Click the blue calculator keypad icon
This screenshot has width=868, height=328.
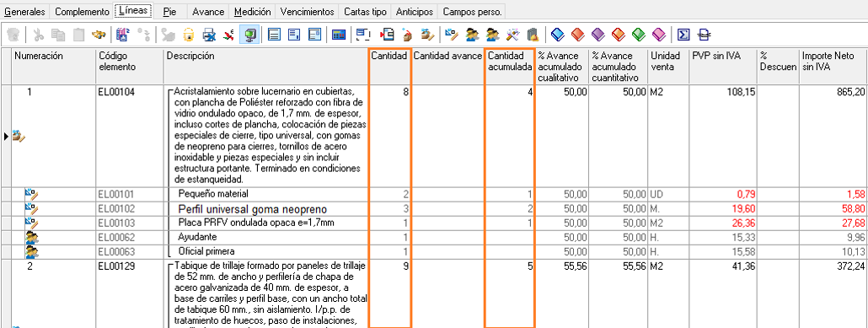click(339, 35)
